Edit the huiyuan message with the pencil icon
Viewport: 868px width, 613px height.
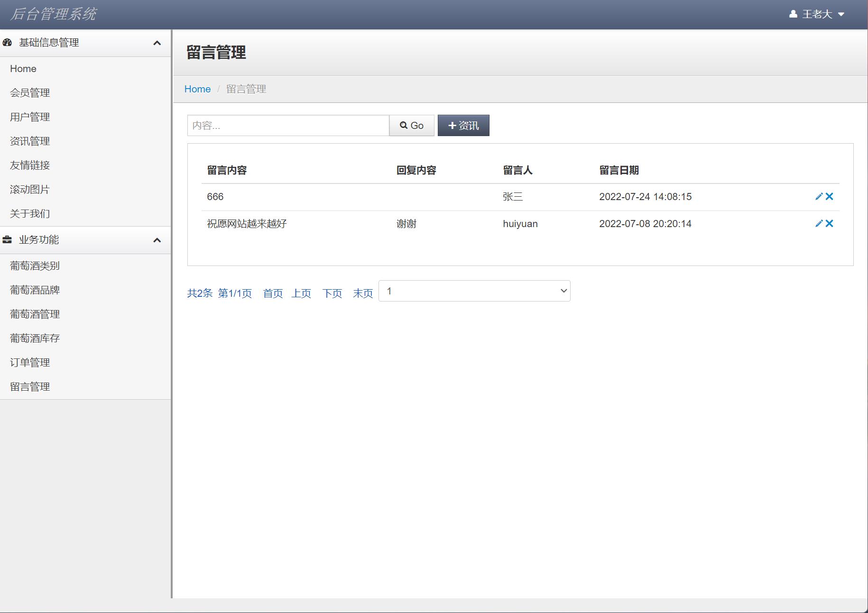coord(819,223)
